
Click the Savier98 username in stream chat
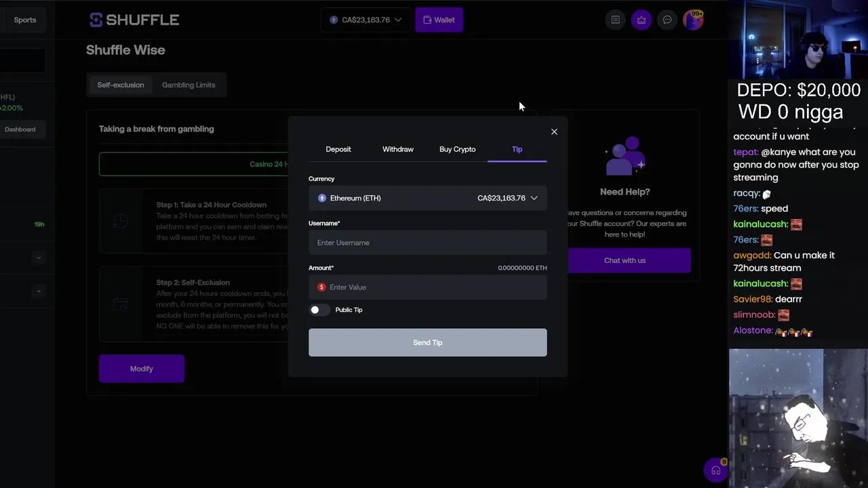[753, 299]
